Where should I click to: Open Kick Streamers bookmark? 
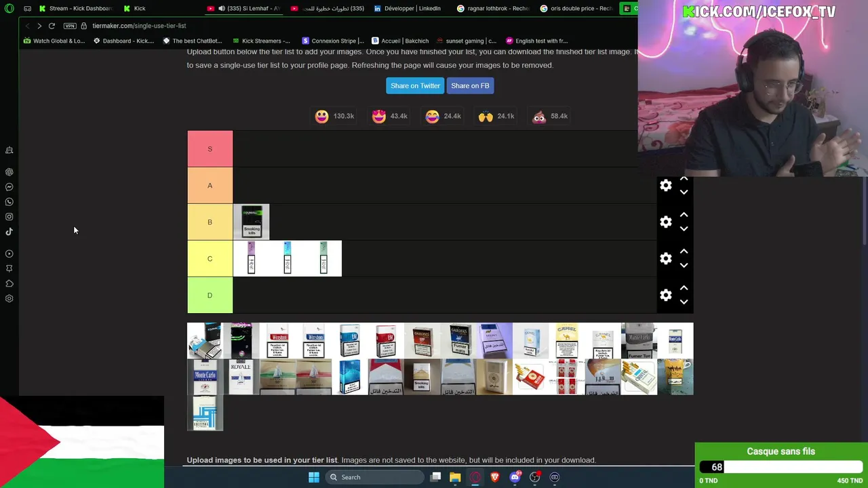260,41
